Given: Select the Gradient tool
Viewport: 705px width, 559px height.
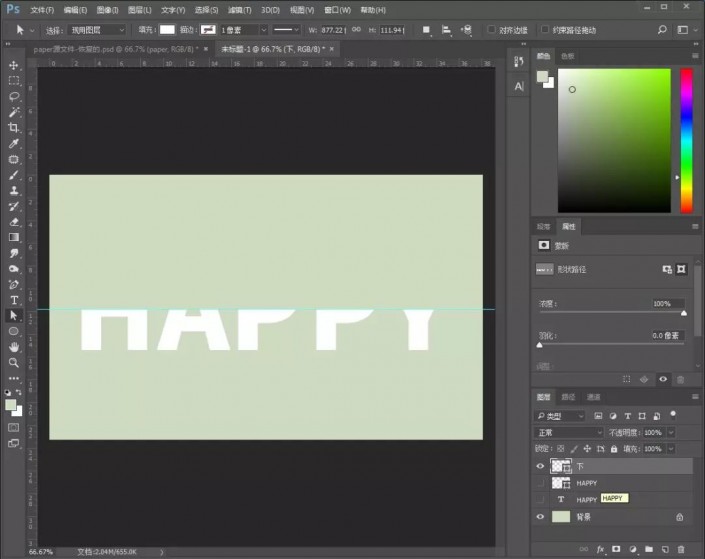Looking at the screenshot, I should (x=13, y=237).
